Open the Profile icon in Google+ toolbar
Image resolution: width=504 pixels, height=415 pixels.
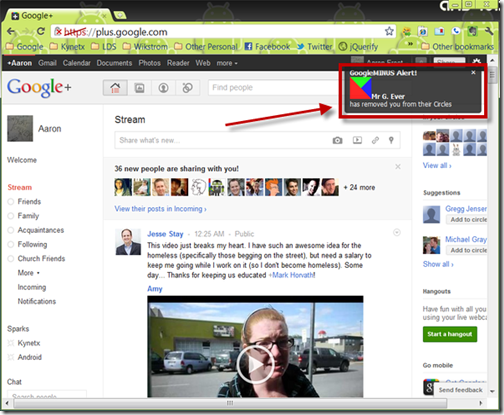[163, 88]
